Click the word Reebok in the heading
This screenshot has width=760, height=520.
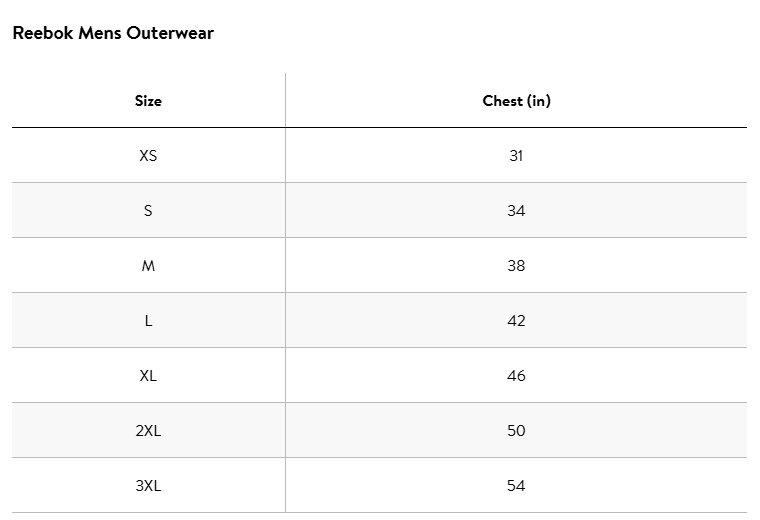point(40,33)
